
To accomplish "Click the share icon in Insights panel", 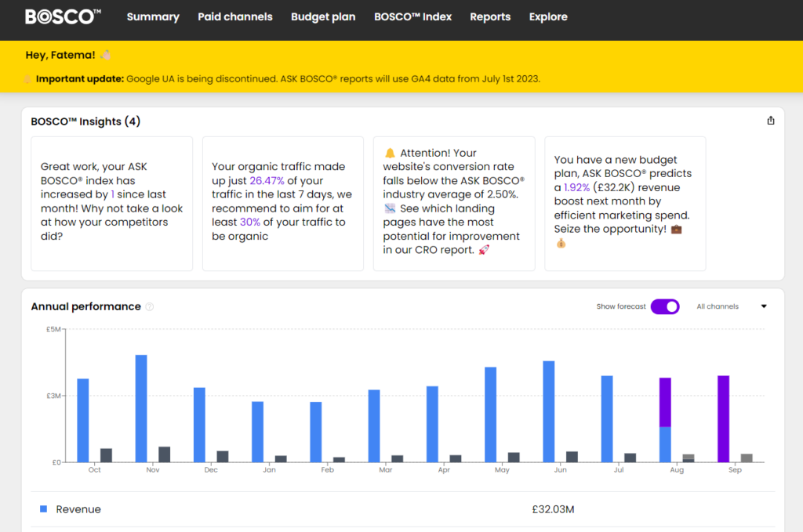I will (770, 121).
